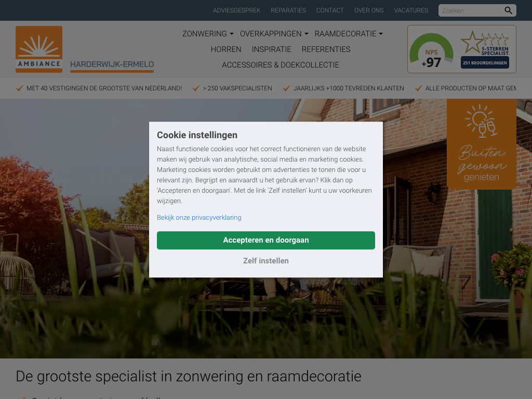Open the Adviesgesprek link
This screenshot has width=532, height=399.
click(x=237, y=10)
